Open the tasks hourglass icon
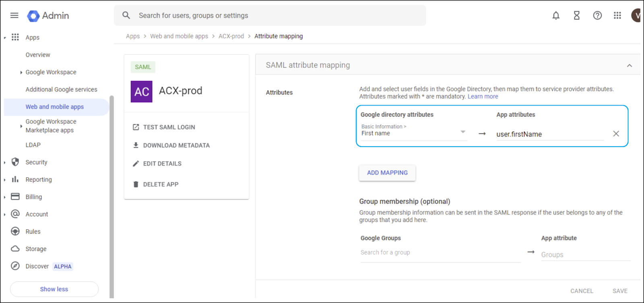The image size is (644, 303). (x=577, y=15)
